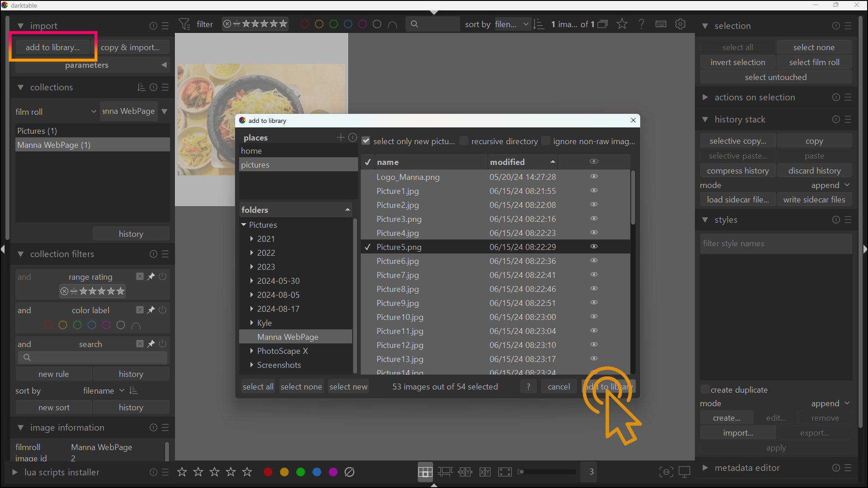Click the reject icon in bottom rating bar
The width and height of the screenshot is (868, 488).
(349, 472)
